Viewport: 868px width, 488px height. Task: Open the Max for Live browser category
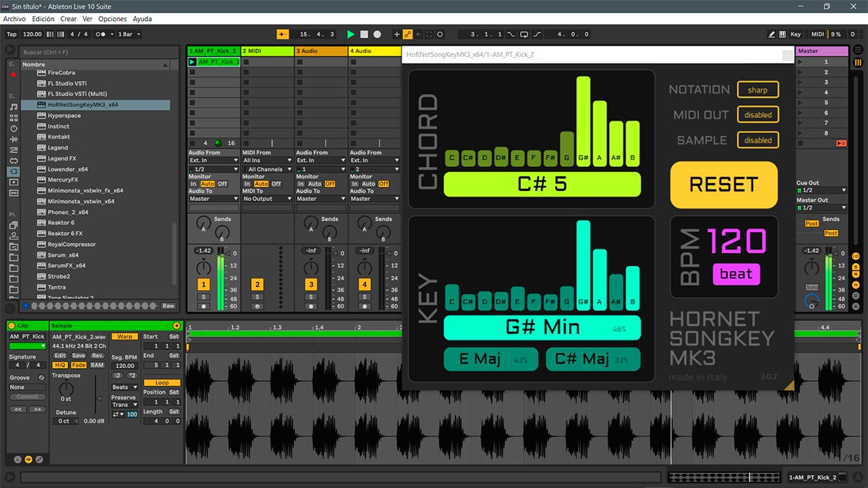[x=14, y=161]
